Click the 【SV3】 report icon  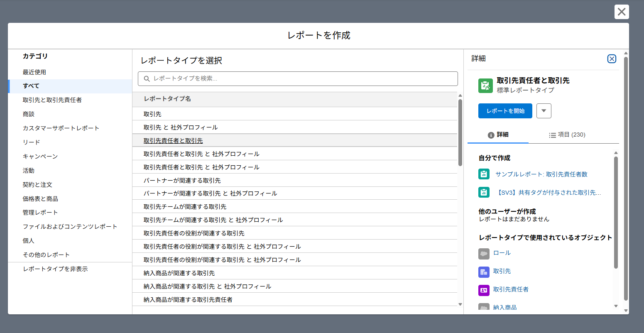coord(484,192)
